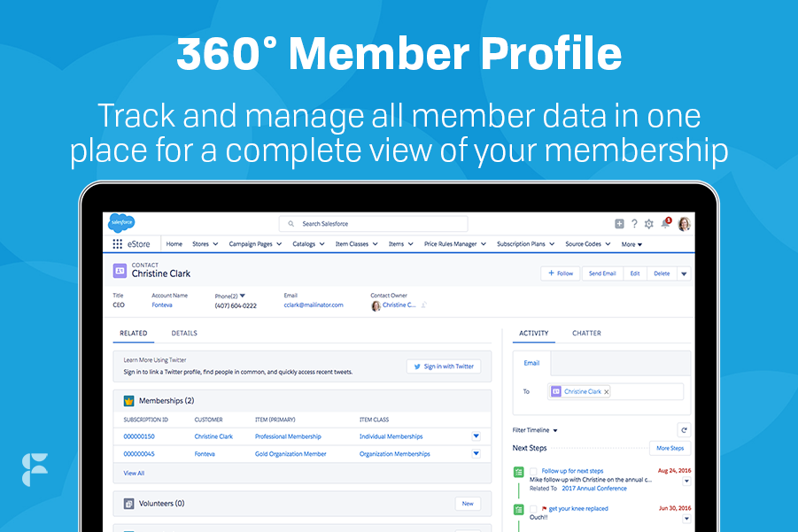
Task: Click the contact badge icon beside Christine Clark
Action: pyautogui.click(x=119, y=271)
